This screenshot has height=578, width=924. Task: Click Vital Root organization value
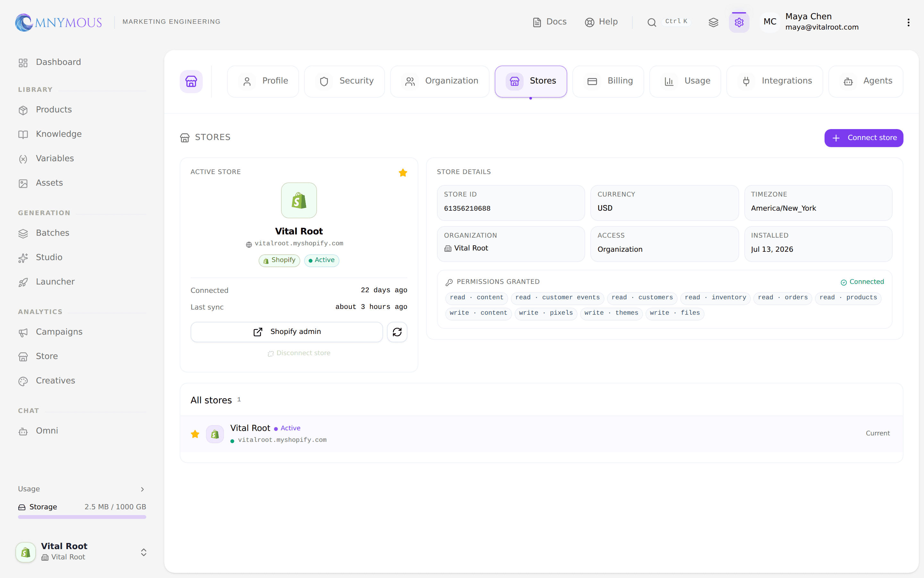(466, 249)
